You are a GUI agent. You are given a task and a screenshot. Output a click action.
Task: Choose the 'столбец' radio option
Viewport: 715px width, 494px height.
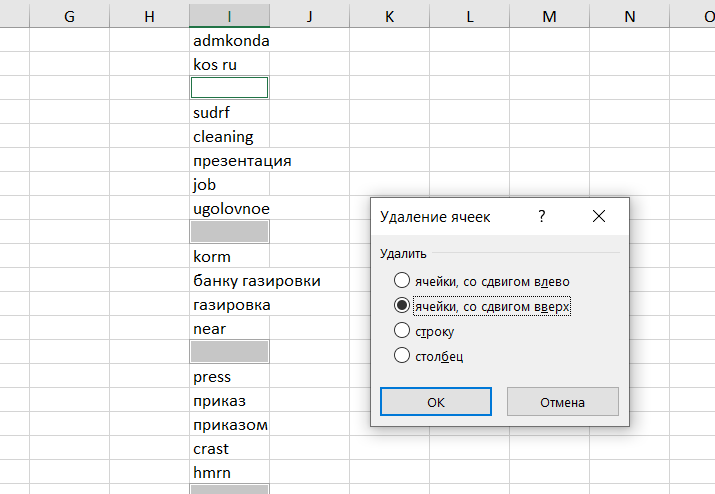(x=402, y=355)
